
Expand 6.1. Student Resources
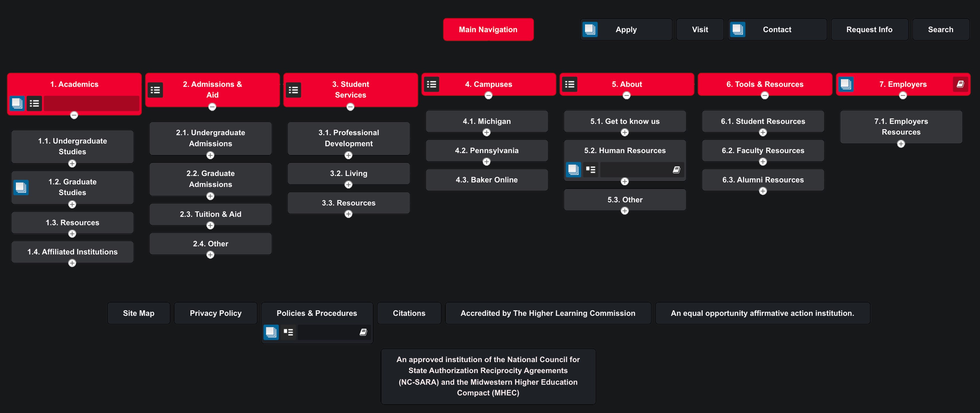pos(763,132)
